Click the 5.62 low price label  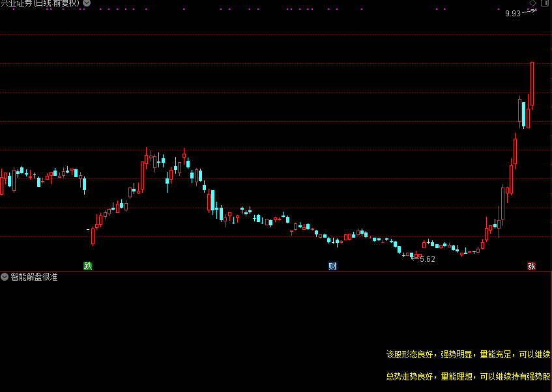pyautogui.click(x=428, y=259)
